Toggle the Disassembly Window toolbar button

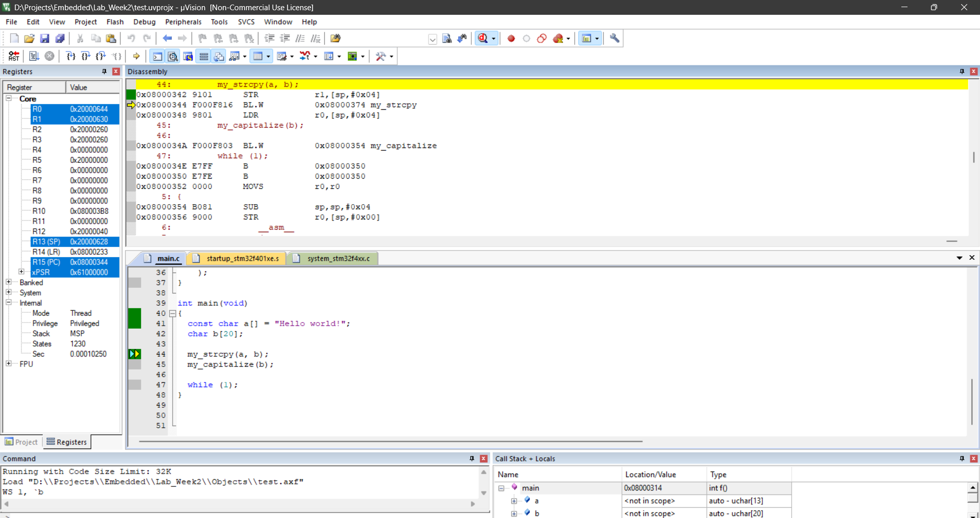click(x=173, y=56)
